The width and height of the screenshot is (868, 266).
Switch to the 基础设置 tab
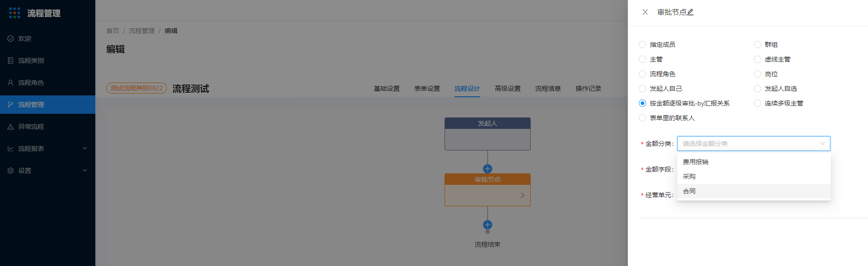[x=387, y=89]
